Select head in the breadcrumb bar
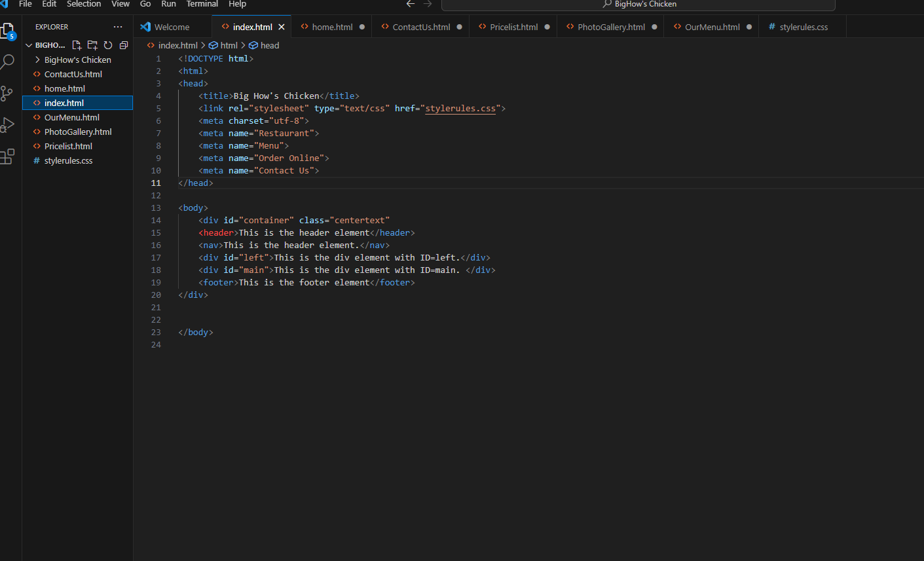Image resolution: width=924 pixels, height=561 pixels. pos(269,45)
